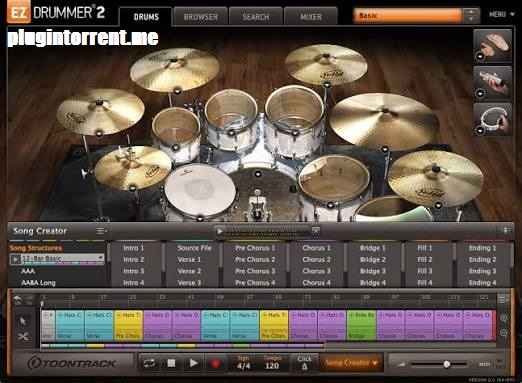The width and height of the screenshot is (522, 383).
Task: Open the Song Creator options menu icon
Action: (101, 231)
